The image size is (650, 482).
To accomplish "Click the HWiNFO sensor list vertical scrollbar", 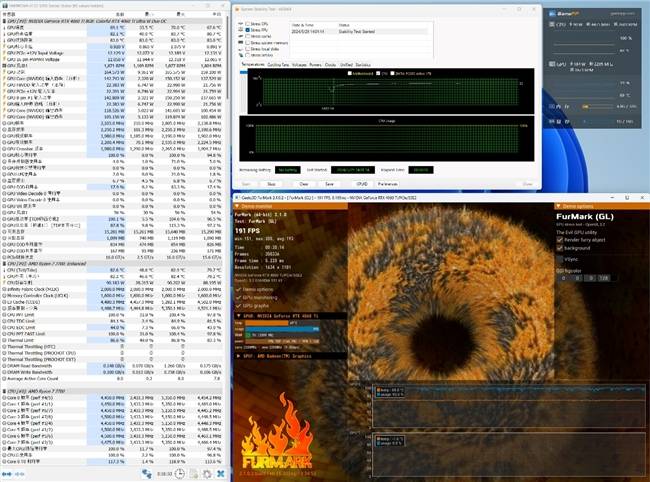I will coord(227,58).
